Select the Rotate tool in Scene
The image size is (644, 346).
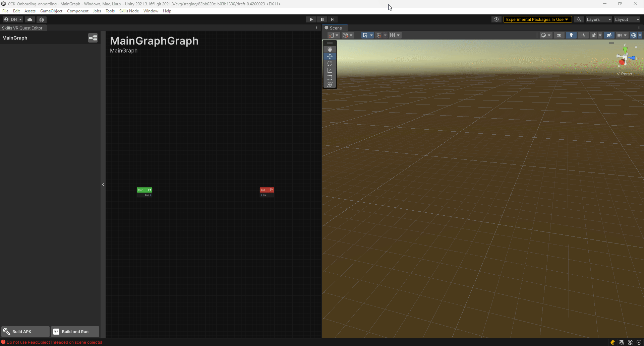pyautogui.click(x=330, y=63)
